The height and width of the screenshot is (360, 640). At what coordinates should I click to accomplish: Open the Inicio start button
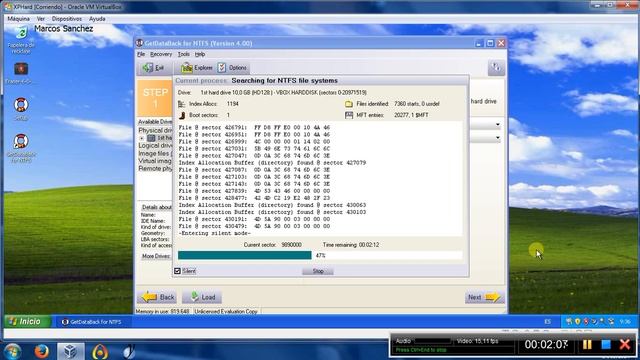[x=27, y=322]
